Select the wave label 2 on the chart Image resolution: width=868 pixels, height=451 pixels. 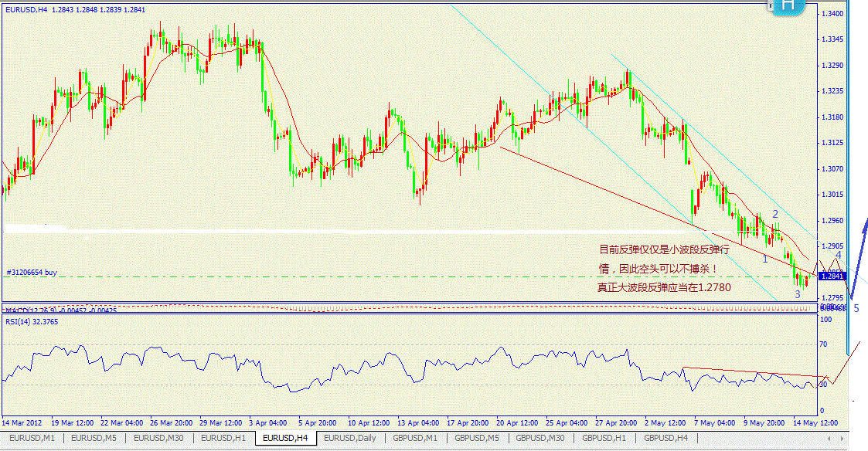click(775, 214)
